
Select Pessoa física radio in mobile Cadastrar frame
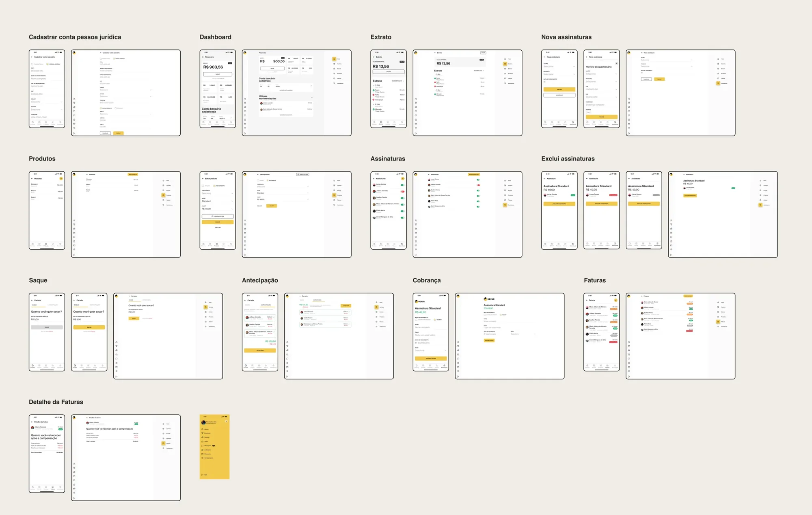click(32, 64)
